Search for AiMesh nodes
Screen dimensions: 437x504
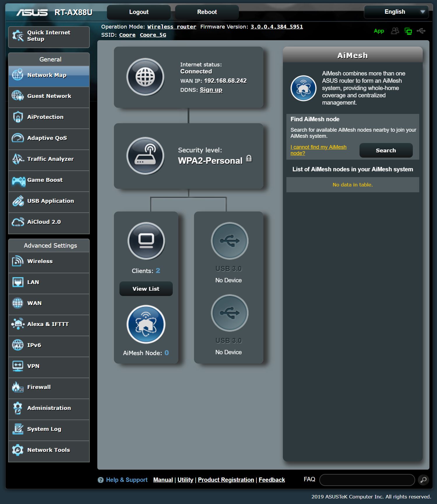click(386, 150)
